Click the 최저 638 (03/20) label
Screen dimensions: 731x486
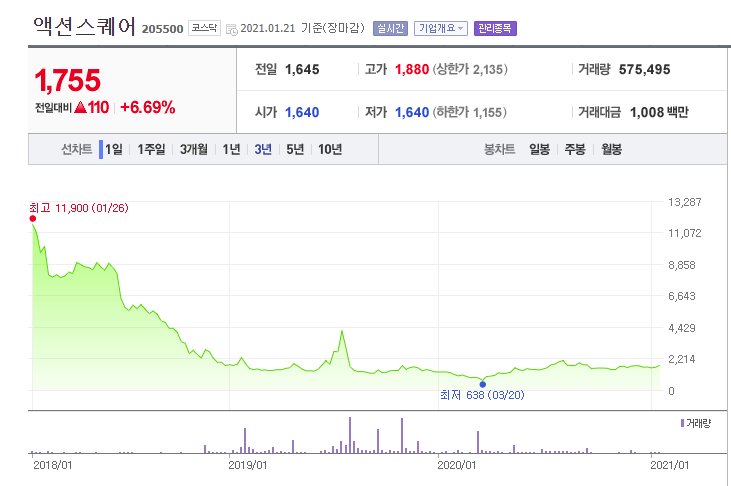coord(483,395)
